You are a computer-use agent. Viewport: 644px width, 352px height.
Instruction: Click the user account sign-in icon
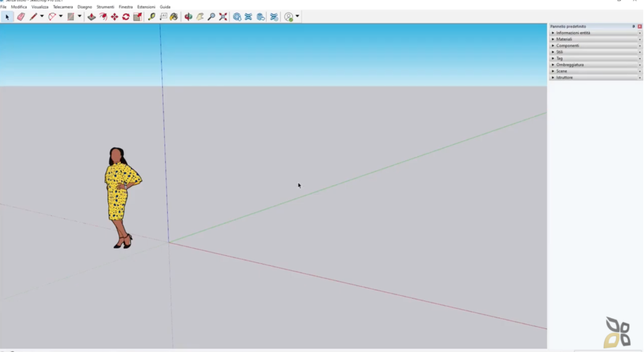click(x=289, y=17)
